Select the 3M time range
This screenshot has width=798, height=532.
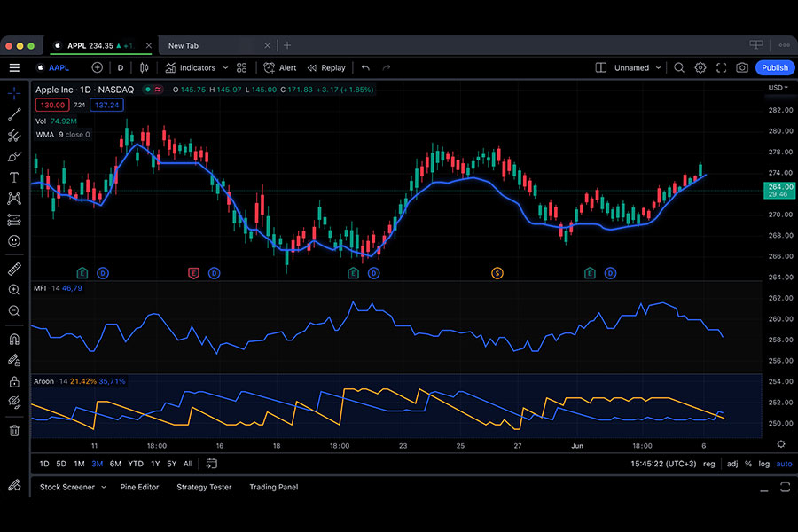98,464
